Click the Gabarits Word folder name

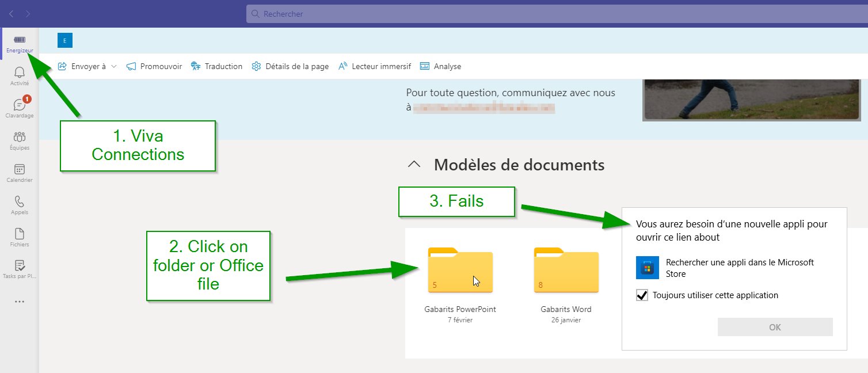point(566,309)
